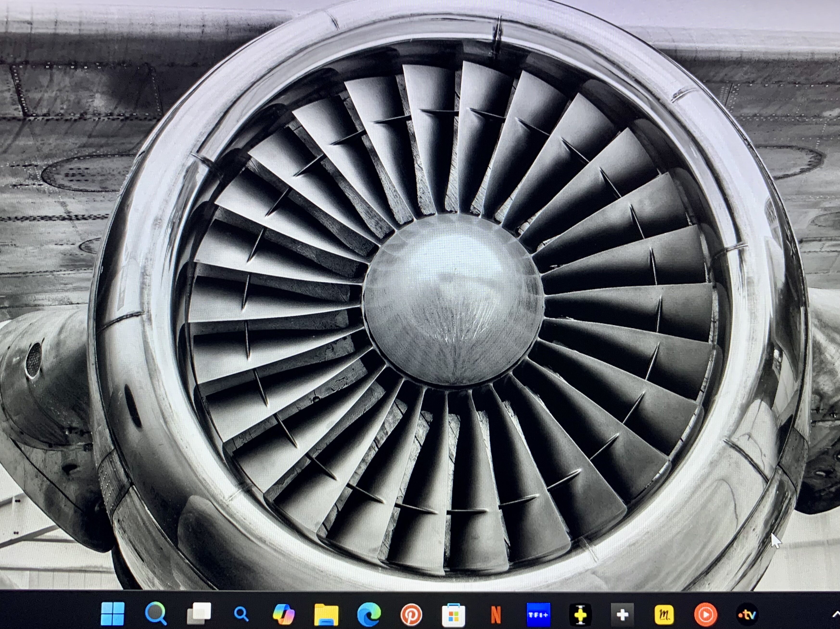Click the yellow cross black icon
This screenshot has width=840, height=629.
[x=581, y=614]
